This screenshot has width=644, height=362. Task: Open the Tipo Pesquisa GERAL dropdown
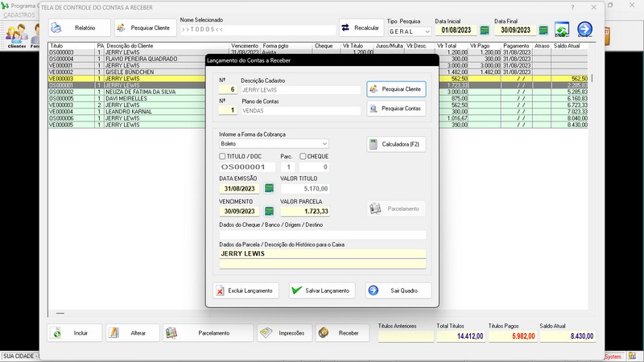pos(426,31)
